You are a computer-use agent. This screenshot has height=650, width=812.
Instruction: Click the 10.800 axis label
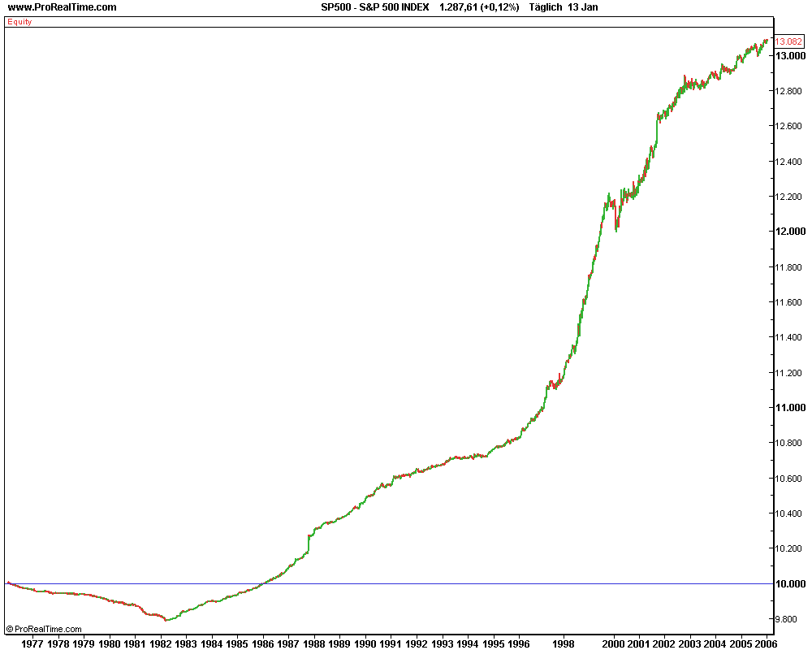click(x=788, y=443)
